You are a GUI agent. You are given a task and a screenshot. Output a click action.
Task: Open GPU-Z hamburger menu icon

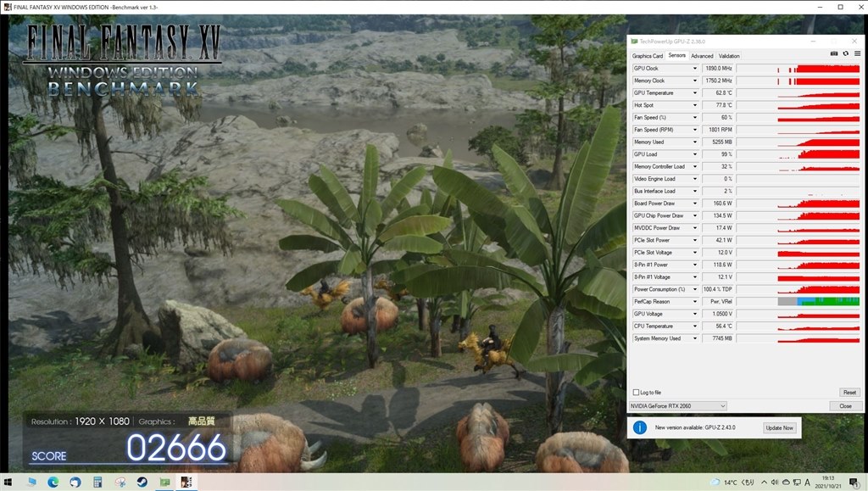point(857,53)
